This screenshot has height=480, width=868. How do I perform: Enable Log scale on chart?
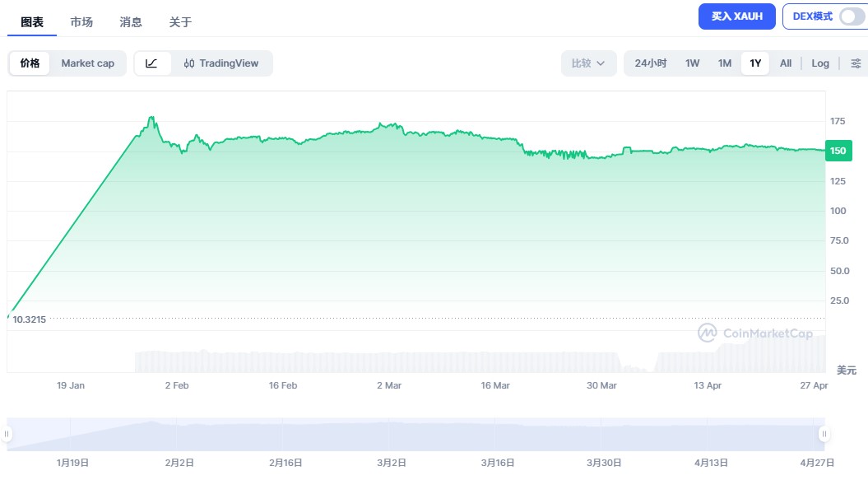820,63
